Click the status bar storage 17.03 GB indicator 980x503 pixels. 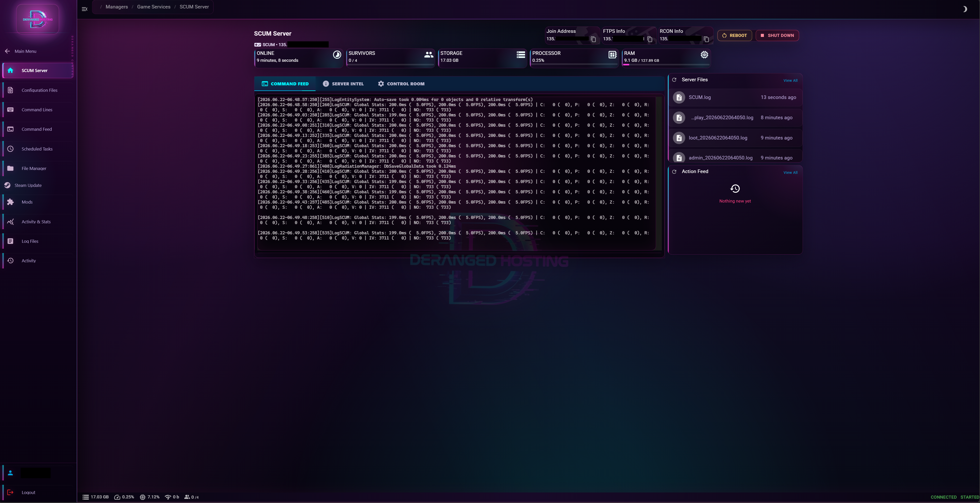(x=96, y=497)
